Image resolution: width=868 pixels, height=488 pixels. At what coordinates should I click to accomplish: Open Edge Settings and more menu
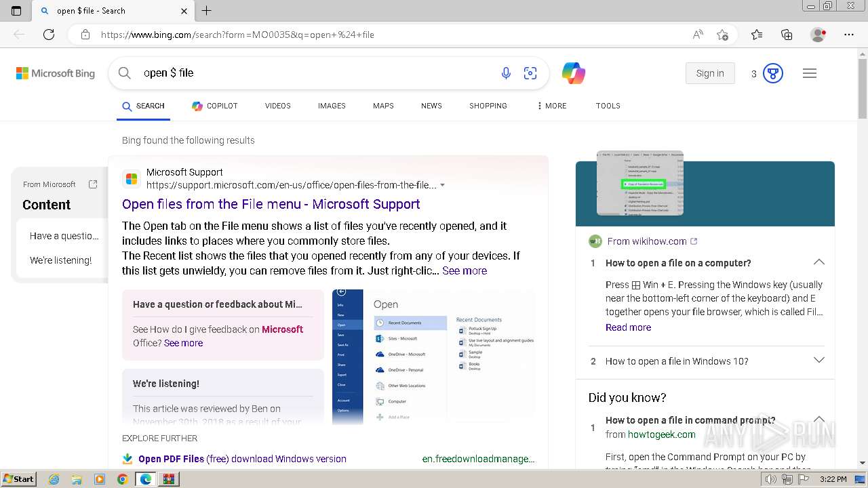(x=849, y=35)
